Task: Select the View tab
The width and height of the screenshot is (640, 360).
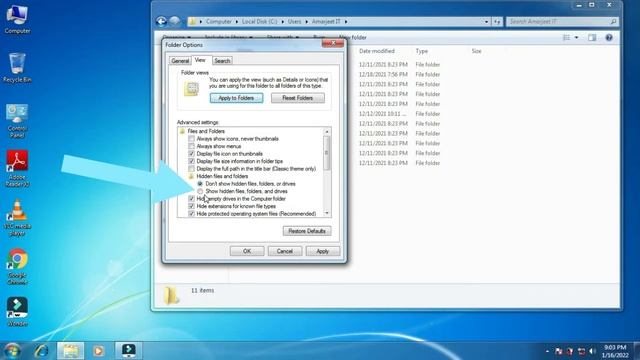Action: 200,60
